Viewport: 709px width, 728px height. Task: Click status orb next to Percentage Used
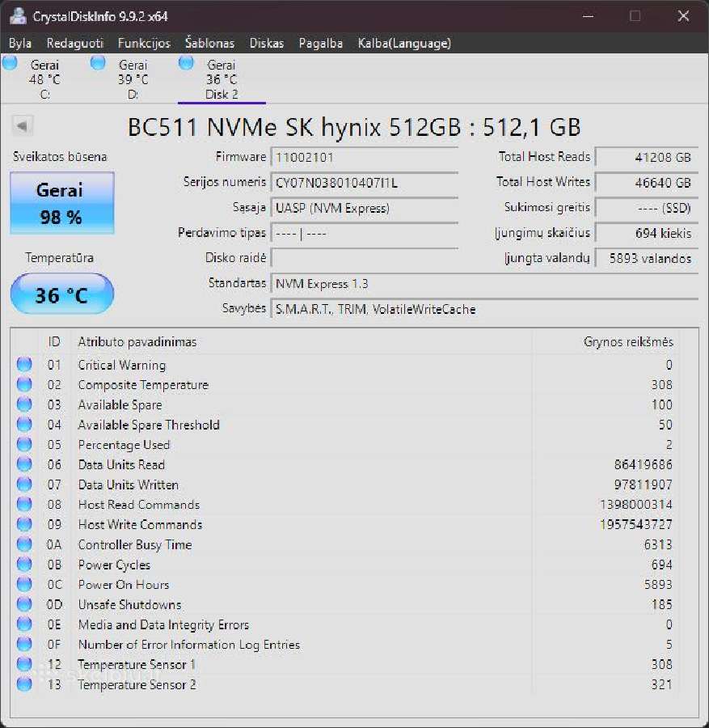pyautogui.click(x=24, y=444)
